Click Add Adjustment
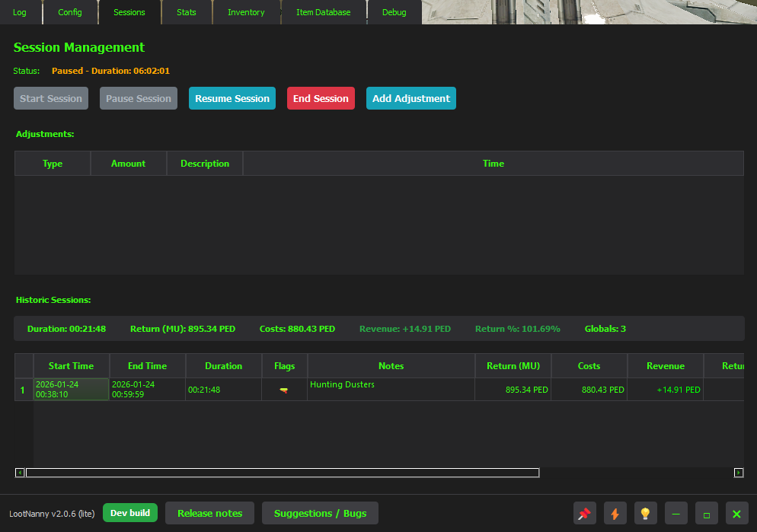Viewport: 757px width, 532px height. tap(411, 98)
